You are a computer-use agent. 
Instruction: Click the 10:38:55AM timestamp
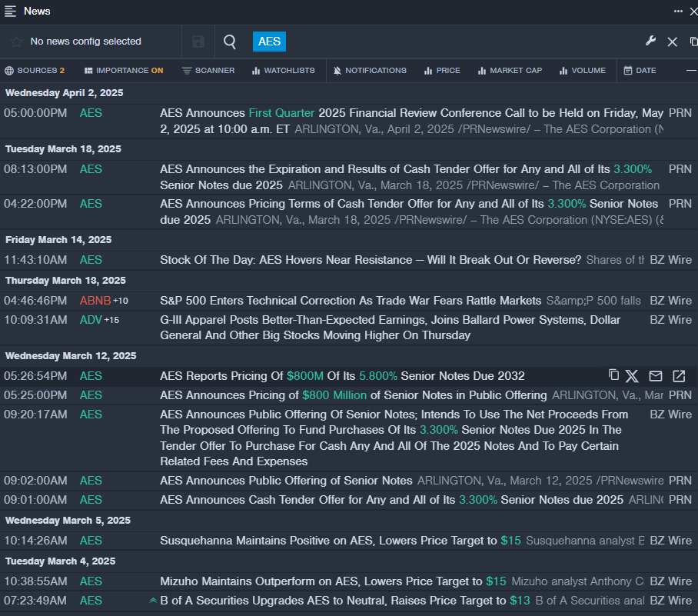click(35, 581)
